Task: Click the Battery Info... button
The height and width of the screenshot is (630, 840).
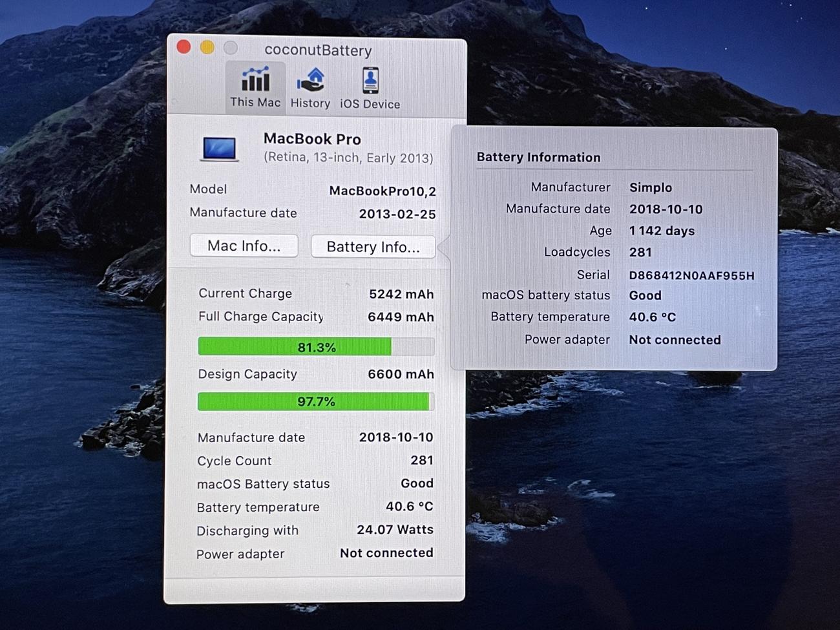Action: coord(373,247)
